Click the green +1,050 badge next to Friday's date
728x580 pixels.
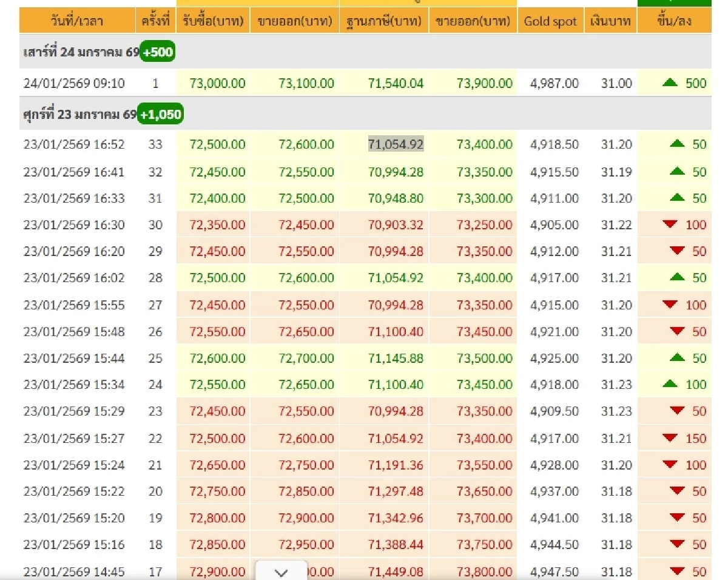(160, 113)
